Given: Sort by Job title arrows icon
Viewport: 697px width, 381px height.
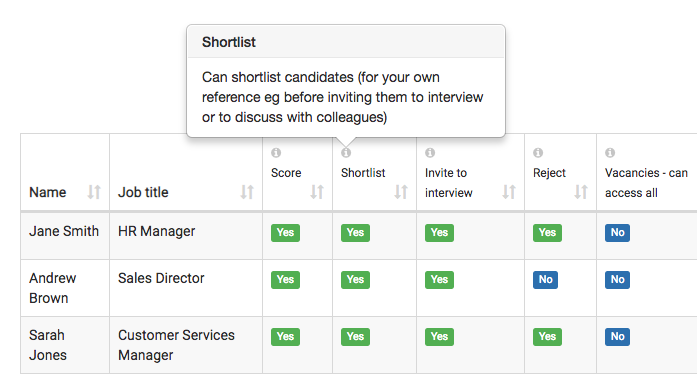Looking at the screenshot, I should click(247, 192).
